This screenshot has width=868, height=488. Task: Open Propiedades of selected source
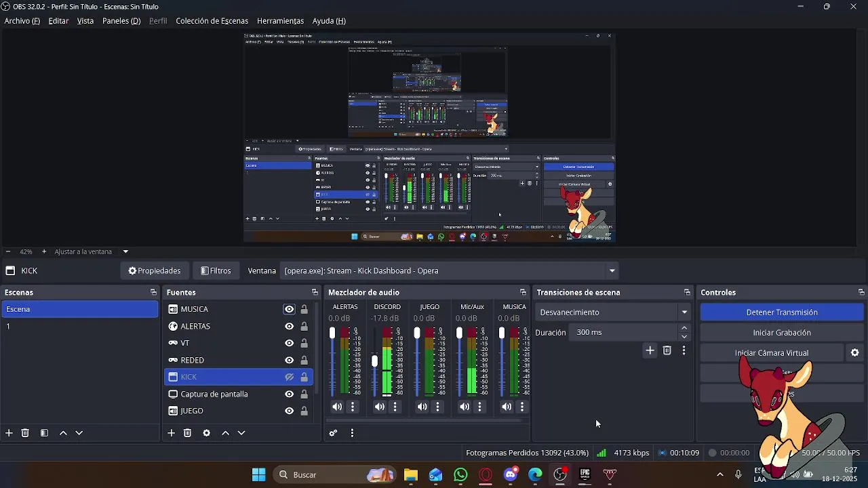[x=155, y=271]
